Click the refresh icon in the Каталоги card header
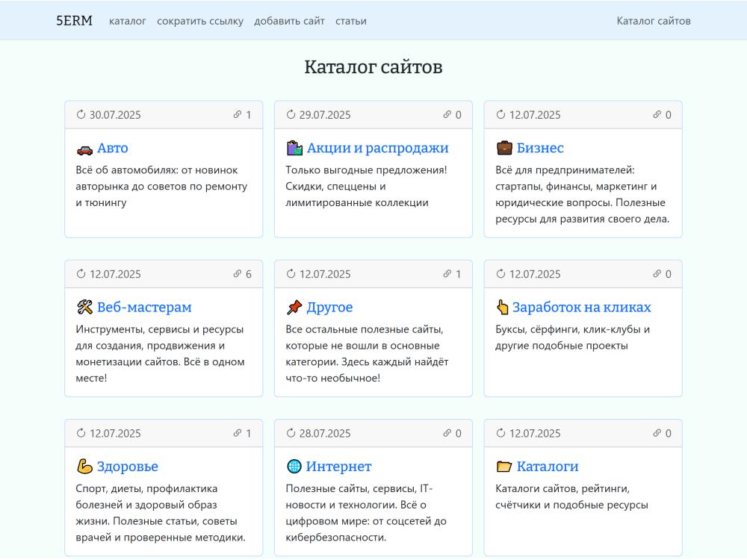Screen dimensions: 747x560 coord(500,432)
